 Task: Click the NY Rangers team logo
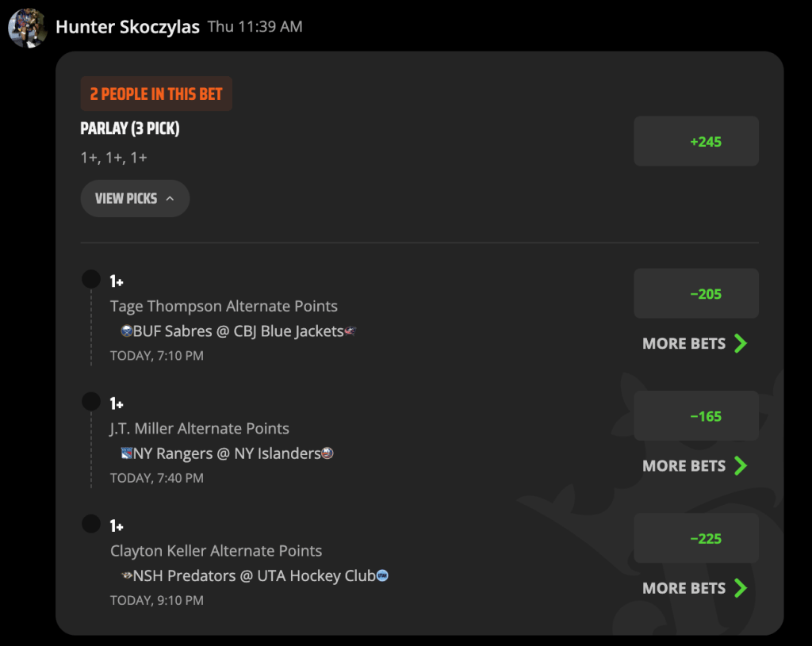point(126,453)
